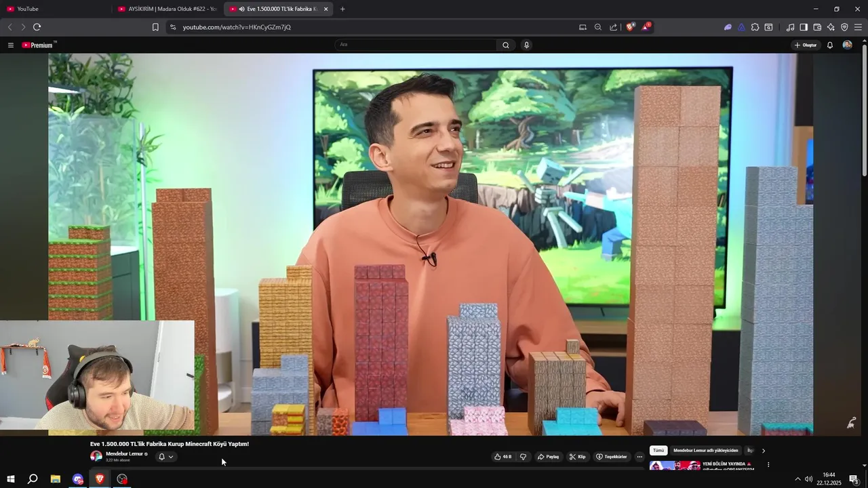This screenshot has height=488, width=868.
Task: Show hidden system tray icons chevron
Action: click(x=797, y=479)
